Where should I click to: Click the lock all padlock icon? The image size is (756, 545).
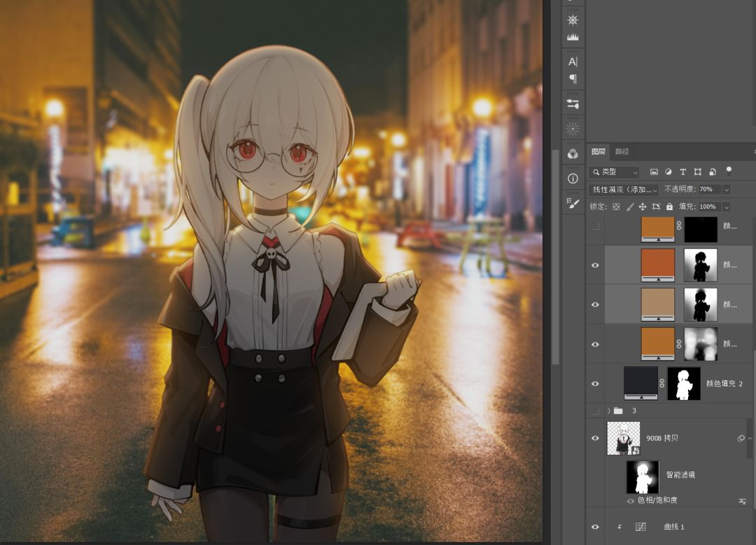[x=669, y=207]
